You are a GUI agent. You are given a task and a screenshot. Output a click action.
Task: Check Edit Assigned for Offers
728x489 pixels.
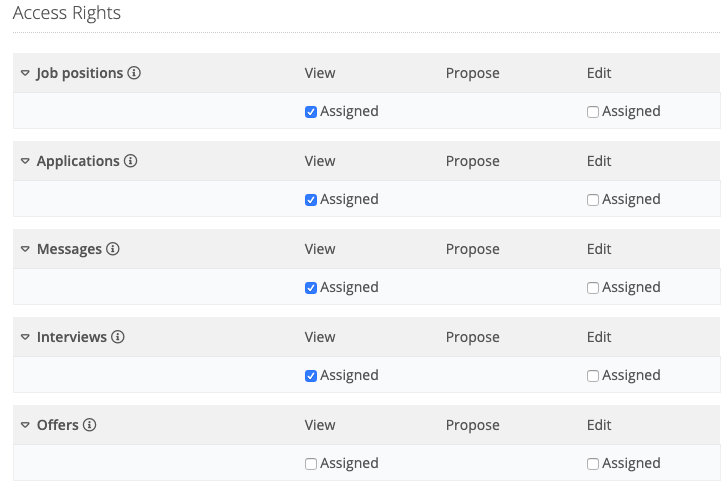593,464
